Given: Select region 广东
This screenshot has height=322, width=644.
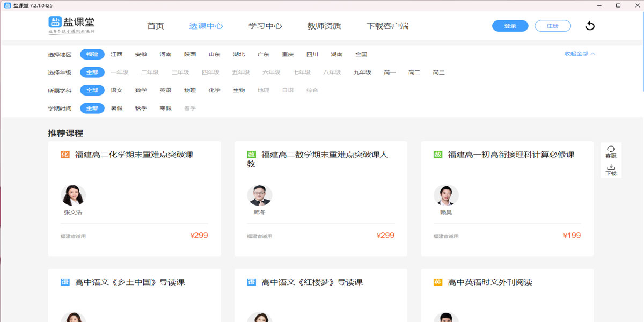Looking at the screenshot, I should [264, 54].
